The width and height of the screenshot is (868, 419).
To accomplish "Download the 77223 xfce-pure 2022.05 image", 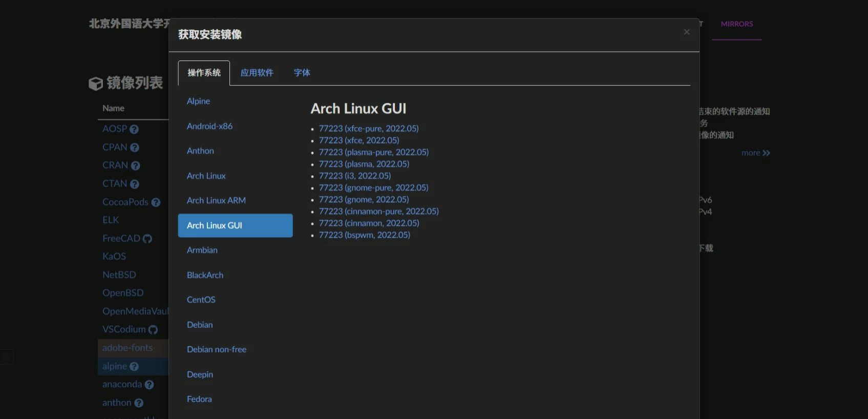I will pyautogui.click(x=368, y=129).
